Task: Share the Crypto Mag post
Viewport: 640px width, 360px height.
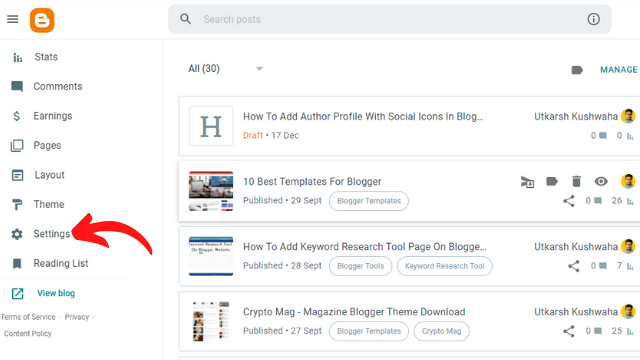Action: (x=569, y=331)
